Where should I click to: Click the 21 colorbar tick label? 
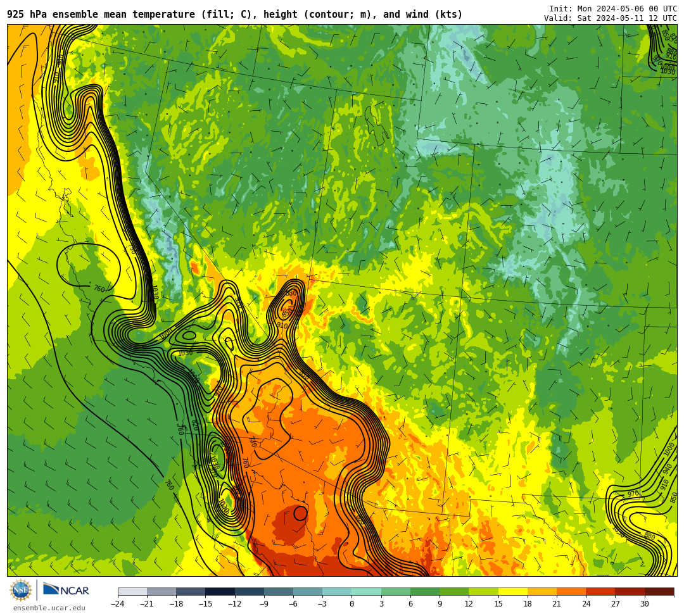point(557,604)
